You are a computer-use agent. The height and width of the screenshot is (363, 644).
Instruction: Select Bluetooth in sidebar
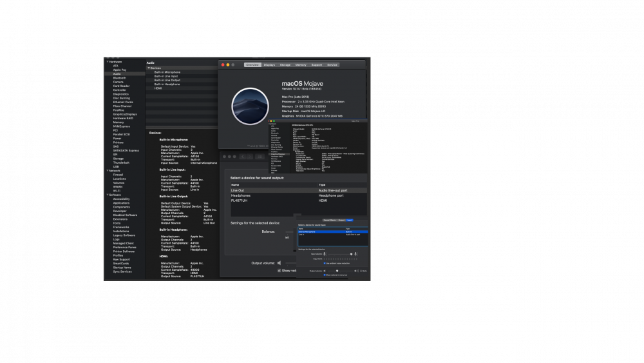pyautogui.click(x=120, y=78)
